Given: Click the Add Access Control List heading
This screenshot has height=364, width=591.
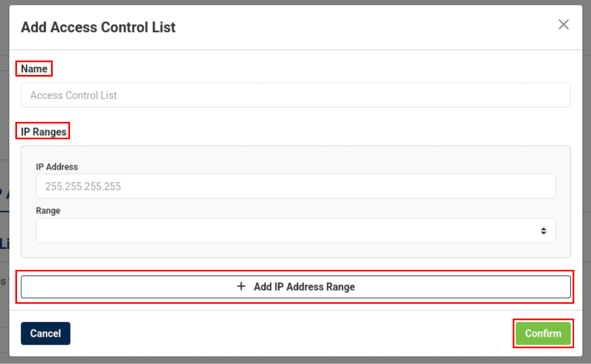Looking at the screenshot, I should (x=98, y=27).
